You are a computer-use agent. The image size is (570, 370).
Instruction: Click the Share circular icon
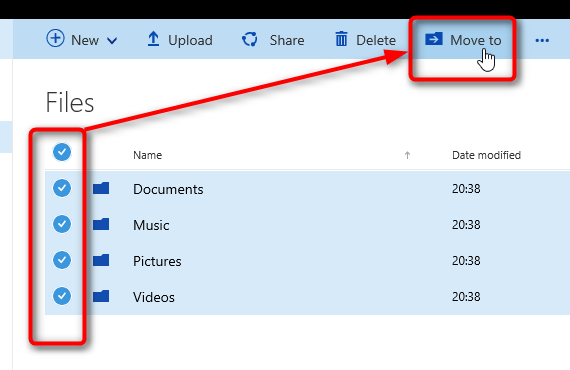(250, 39)
